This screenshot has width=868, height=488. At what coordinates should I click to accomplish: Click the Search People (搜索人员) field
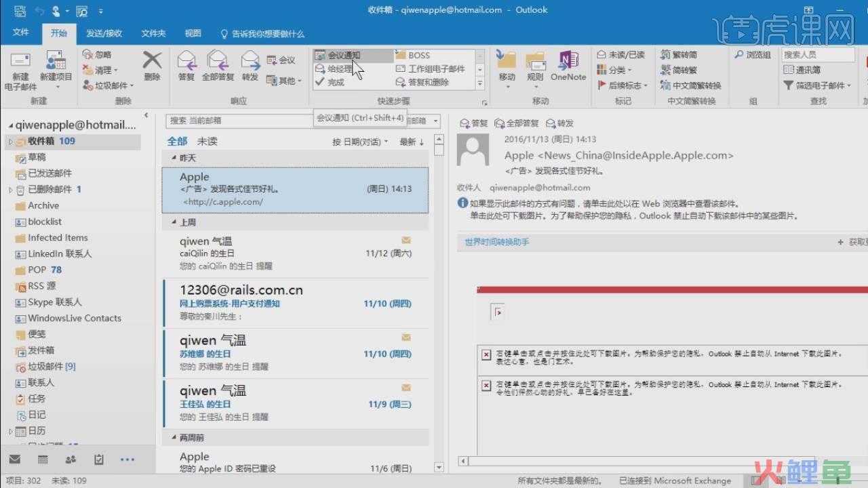point(818,55)
